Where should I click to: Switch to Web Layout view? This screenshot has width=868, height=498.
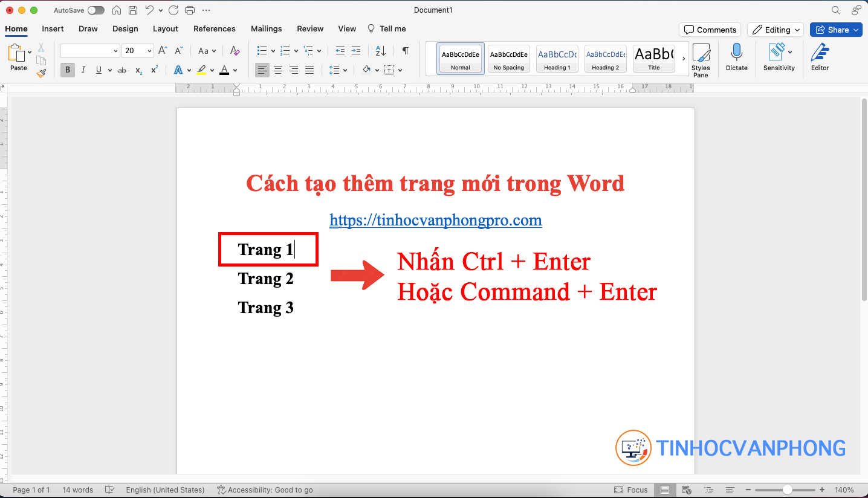(x=686, y=490)
